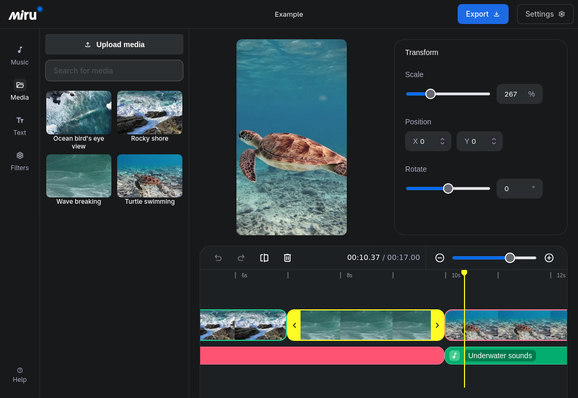
Task: Click the music note icon on Underwater sounds
Action: (x=455, y=356)
